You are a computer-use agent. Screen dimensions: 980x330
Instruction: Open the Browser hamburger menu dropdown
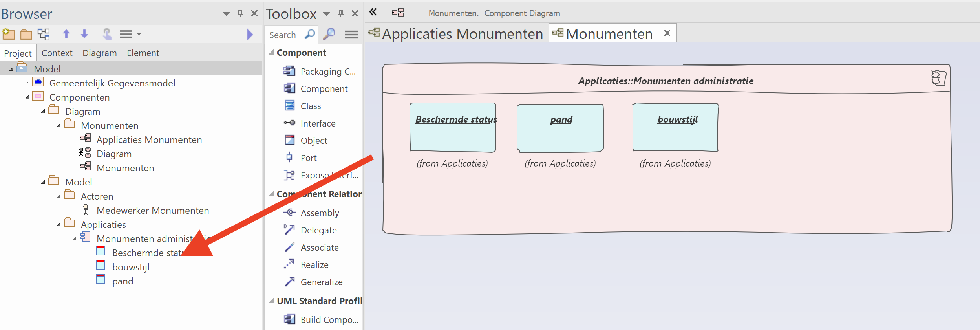point(130,35)
